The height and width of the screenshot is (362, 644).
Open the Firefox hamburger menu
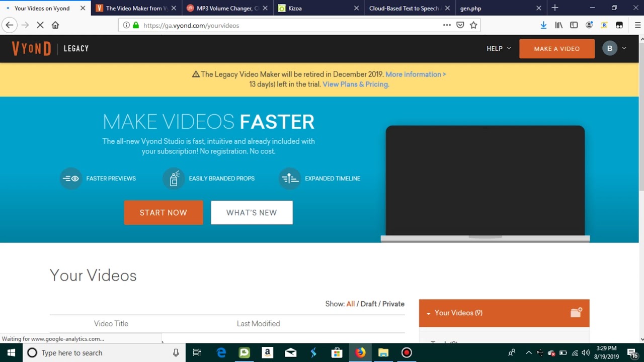(x=637, y=25)
